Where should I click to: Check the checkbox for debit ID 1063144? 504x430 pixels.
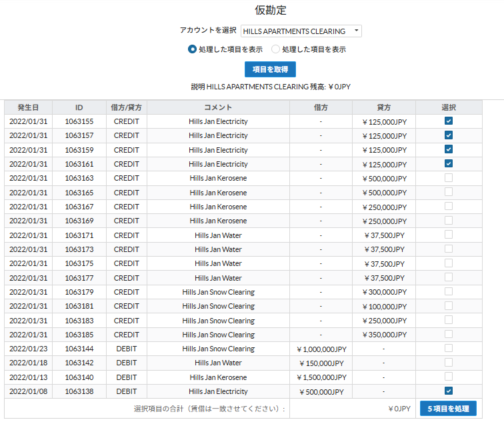[x=449, y=349]
